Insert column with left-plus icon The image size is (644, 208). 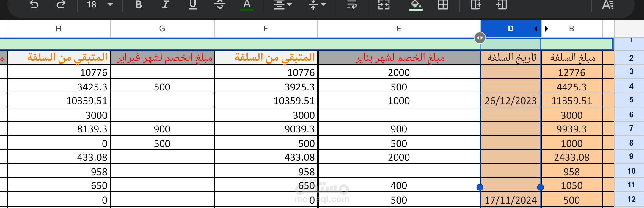click(x=502, y=5)
